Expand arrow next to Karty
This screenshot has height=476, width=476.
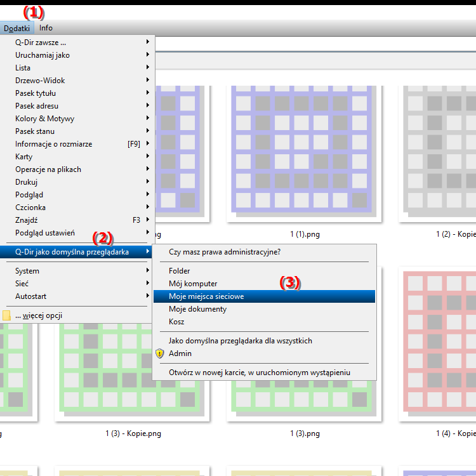point(147,155)
